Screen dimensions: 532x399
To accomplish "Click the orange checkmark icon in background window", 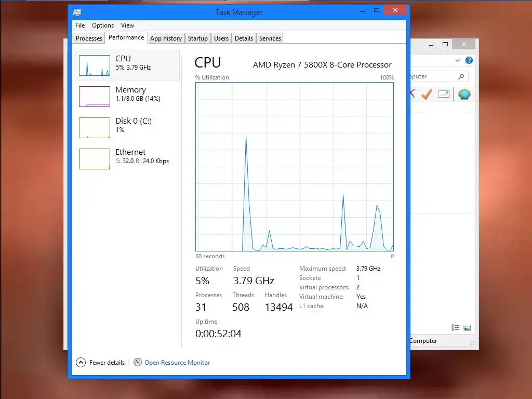I will tap(427, 94).
